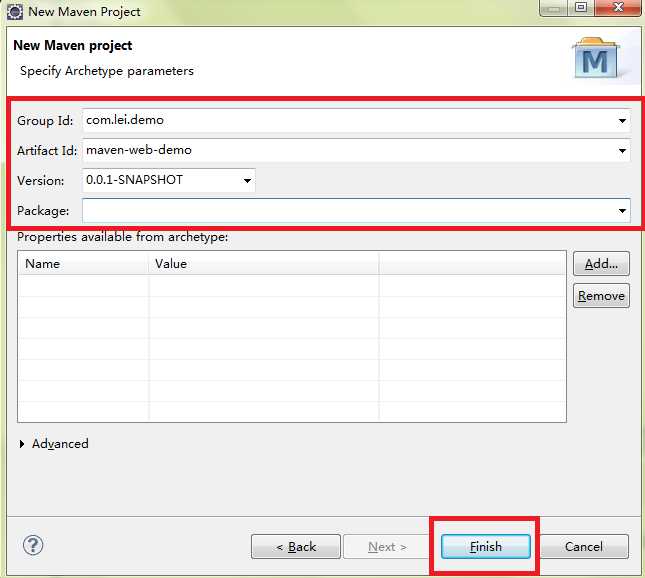
Task: Open the Group Id dropdown arrow
Action: pos(622,121)
